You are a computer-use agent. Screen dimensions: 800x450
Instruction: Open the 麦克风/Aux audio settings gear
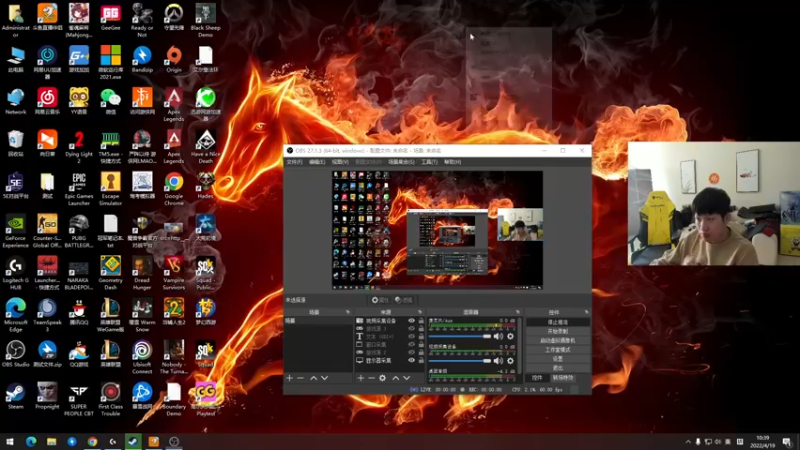coord(510,336)
